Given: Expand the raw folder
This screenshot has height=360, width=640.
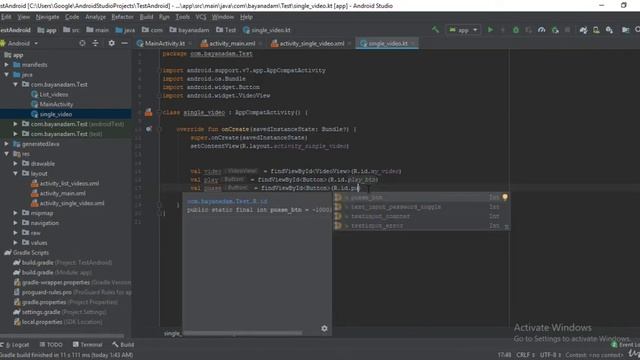Looking at the screenshot, I should click(16, 233).
